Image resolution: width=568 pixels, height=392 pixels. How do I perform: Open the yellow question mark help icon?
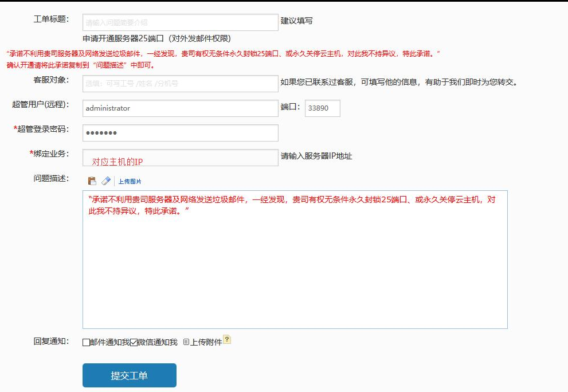(x=226, y=339)
